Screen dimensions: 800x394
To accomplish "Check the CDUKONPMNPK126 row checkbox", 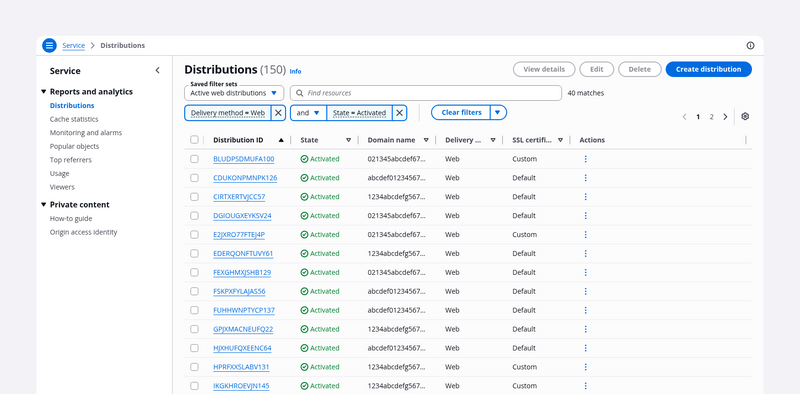I will [194, 178].
